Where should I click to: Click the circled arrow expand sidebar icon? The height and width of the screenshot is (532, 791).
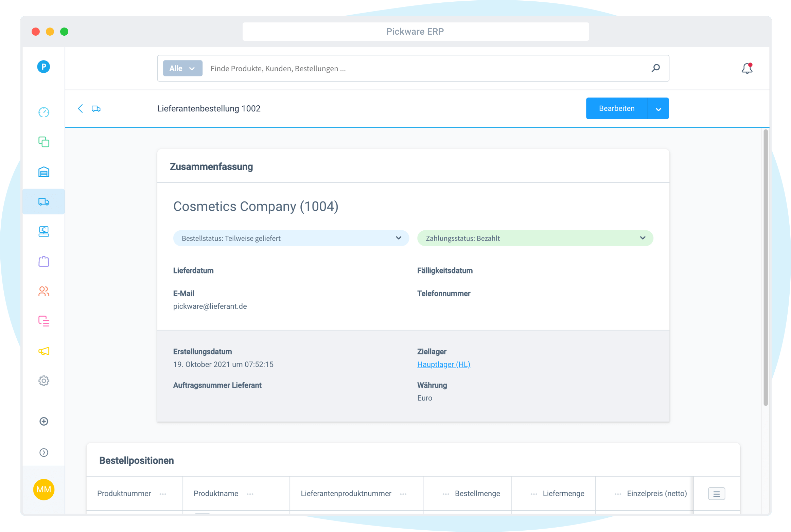[x=43, y=453]
